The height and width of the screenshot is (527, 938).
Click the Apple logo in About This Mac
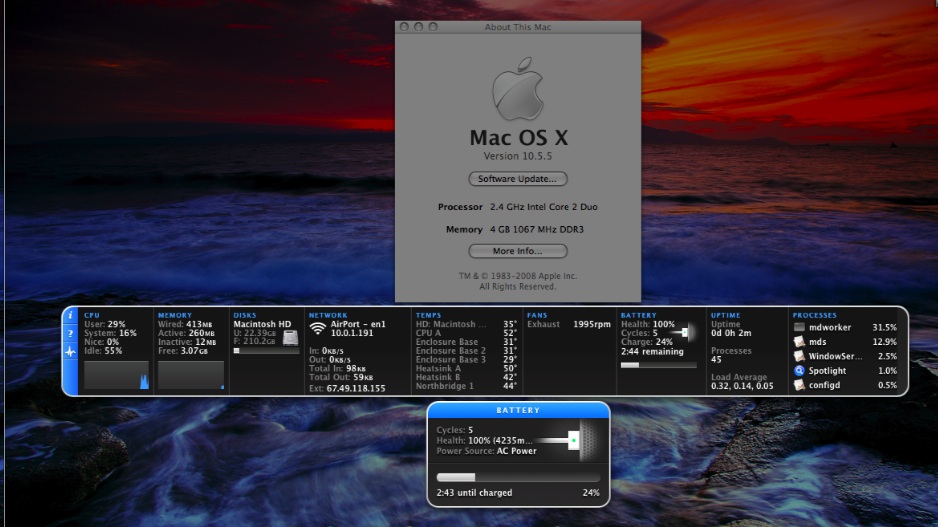click(517, 89)
